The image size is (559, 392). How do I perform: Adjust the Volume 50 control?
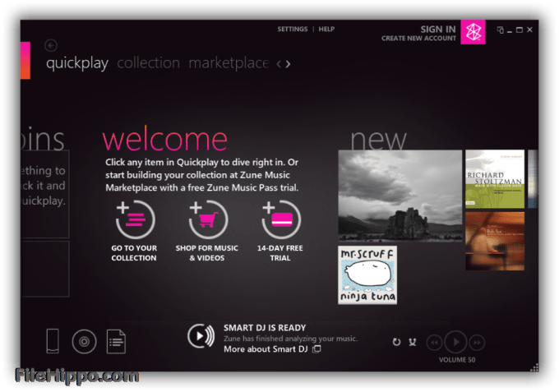(x=457, y=360)
